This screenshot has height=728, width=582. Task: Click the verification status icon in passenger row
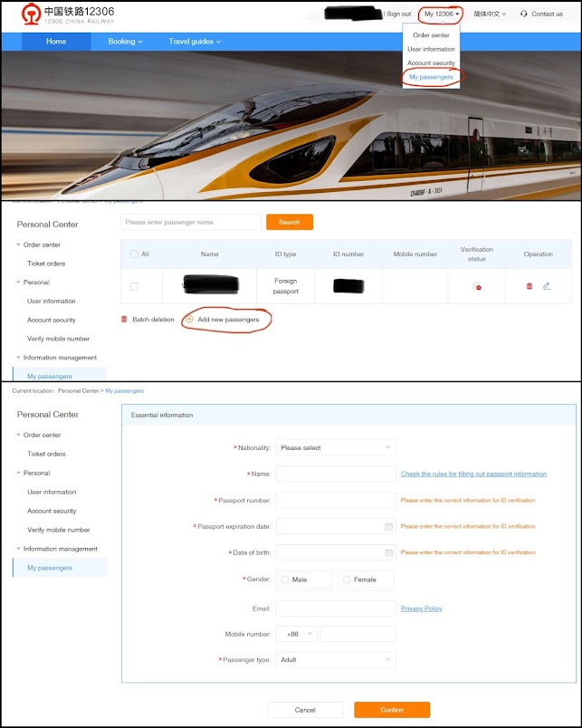click(477, 286)
